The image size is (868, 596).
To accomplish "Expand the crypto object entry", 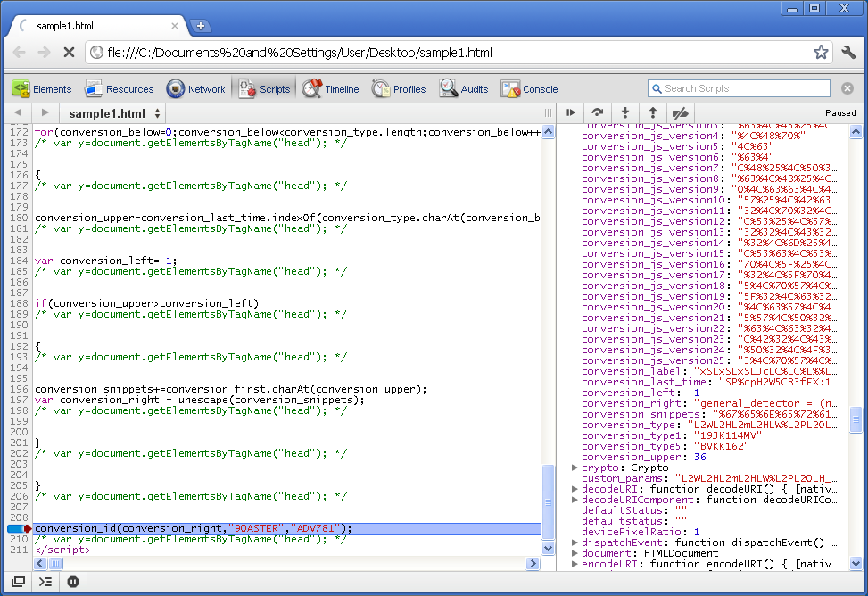I will (575, 468).
